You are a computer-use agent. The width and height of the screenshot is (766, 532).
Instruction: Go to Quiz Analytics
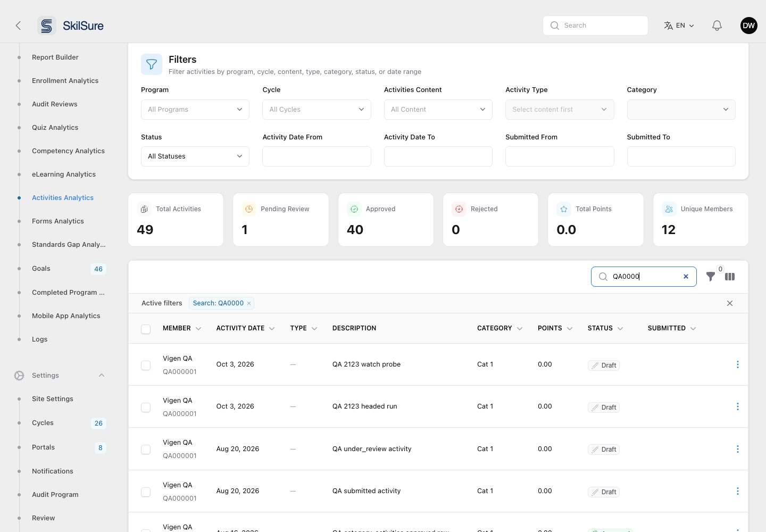[55, 128]
